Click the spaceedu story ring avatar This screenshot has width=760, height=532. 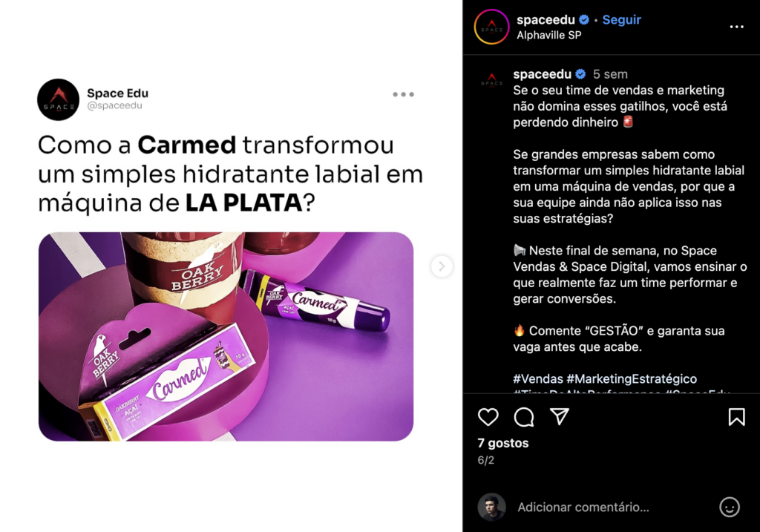click(491, 27)
